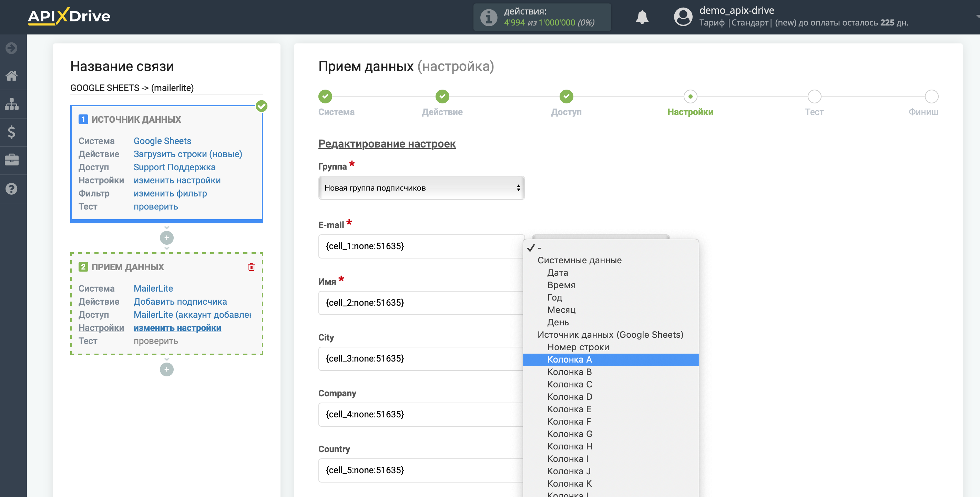Screen dimensions: 980x497
Task: Open the user profile avatar icon
Action: coord(683,17)
